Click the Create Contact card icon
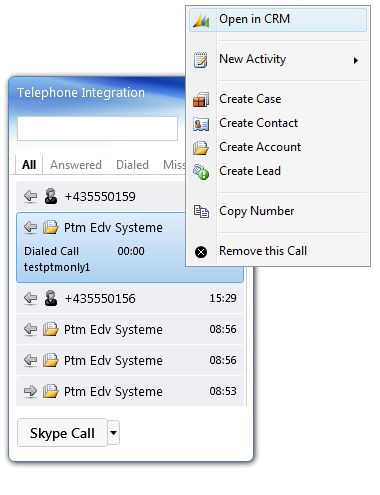The image size is (380, 495). click(201, 124)
